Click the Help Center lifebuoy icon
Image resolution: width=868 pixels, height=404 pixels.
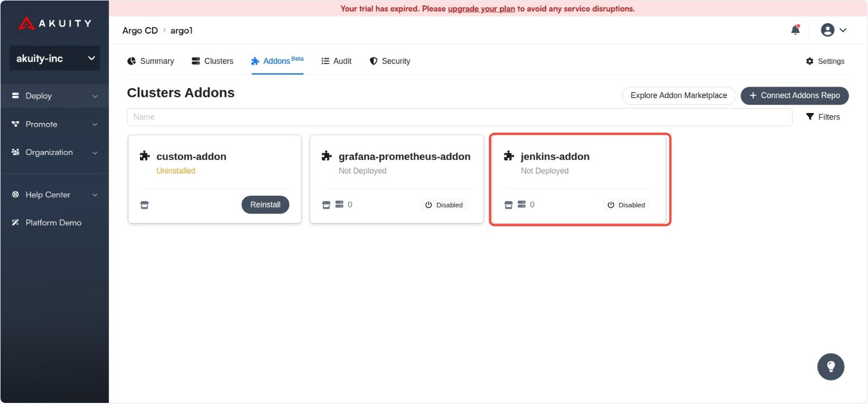tap(15, 195)
